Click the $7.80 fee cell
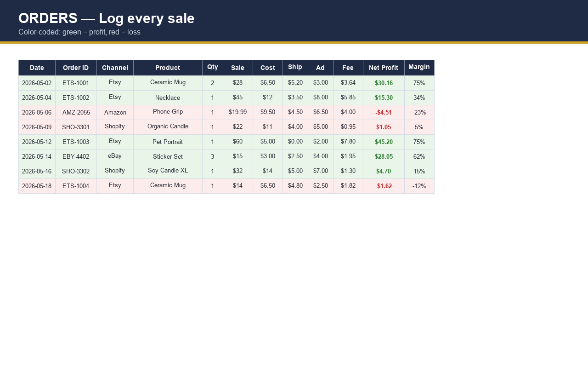Screen dimensions: 588x368 [x=348, y=142]
